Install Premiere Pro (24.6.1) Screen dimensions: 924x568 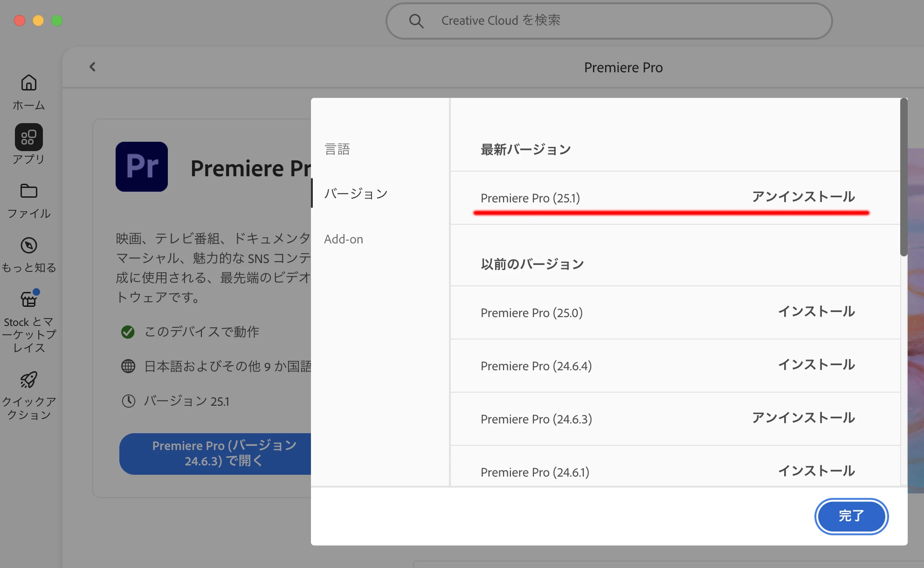(816, 471)
